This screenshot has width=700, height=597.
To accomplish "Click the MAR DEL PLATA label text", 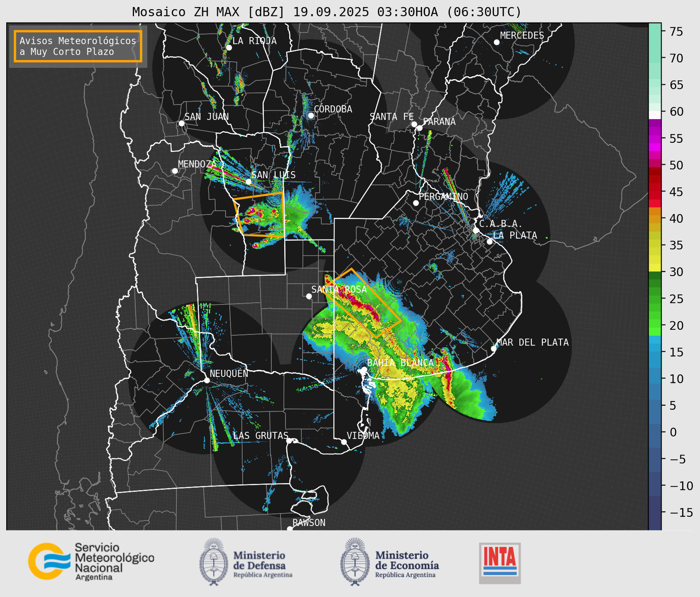I will tap(532, 343).
